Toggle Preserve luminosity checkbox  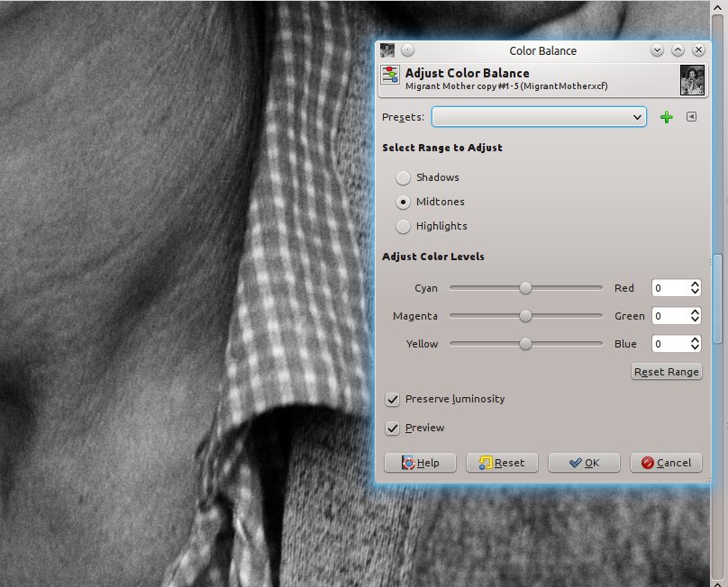point(392,399)
